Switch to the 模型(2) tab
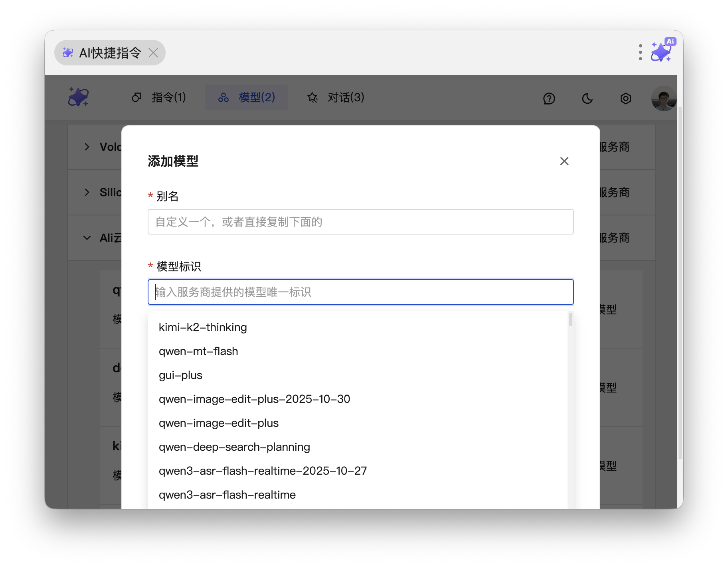 point(246,97)
